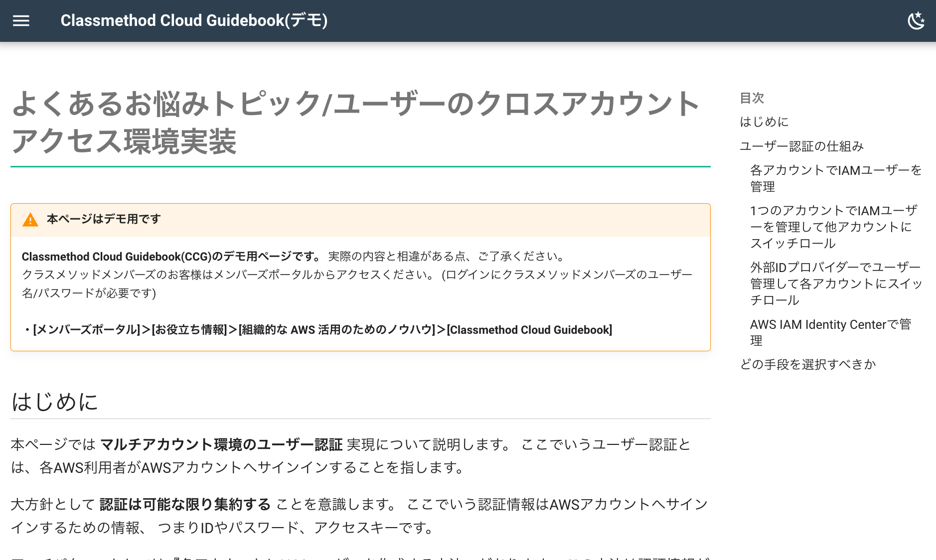This screenshot has width=936, height=560.
Task: Open the ユーザー認証の仕組み section
Action: (x=802, y=146)
